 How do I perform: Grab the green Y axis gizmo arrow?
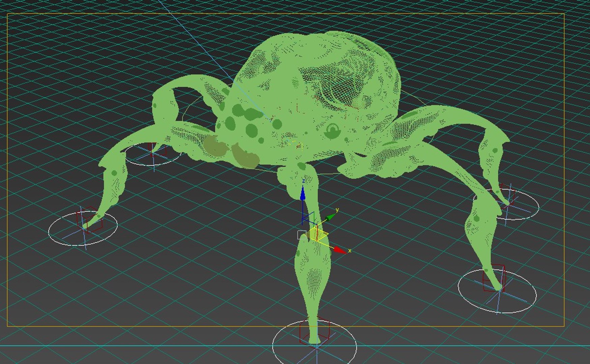tap(331, 216)
